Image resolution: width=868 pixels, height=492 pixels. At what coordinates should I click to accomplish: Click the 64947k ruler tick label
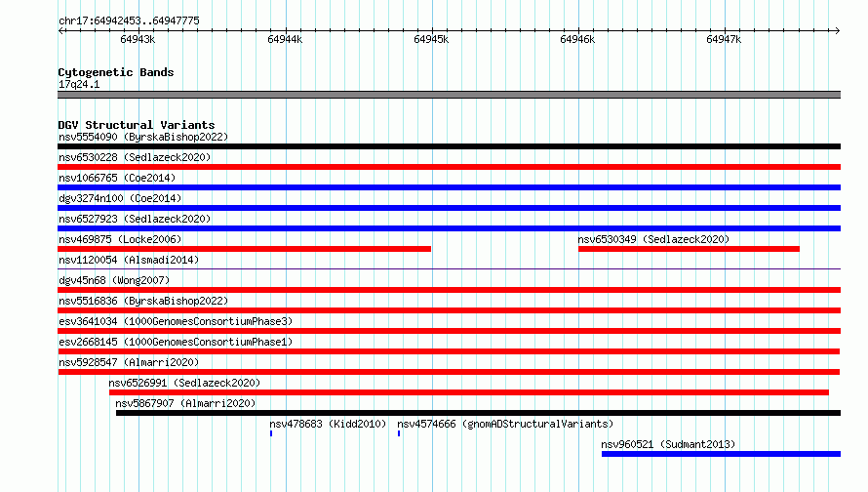pyautogui.click(x=724, y=39)
